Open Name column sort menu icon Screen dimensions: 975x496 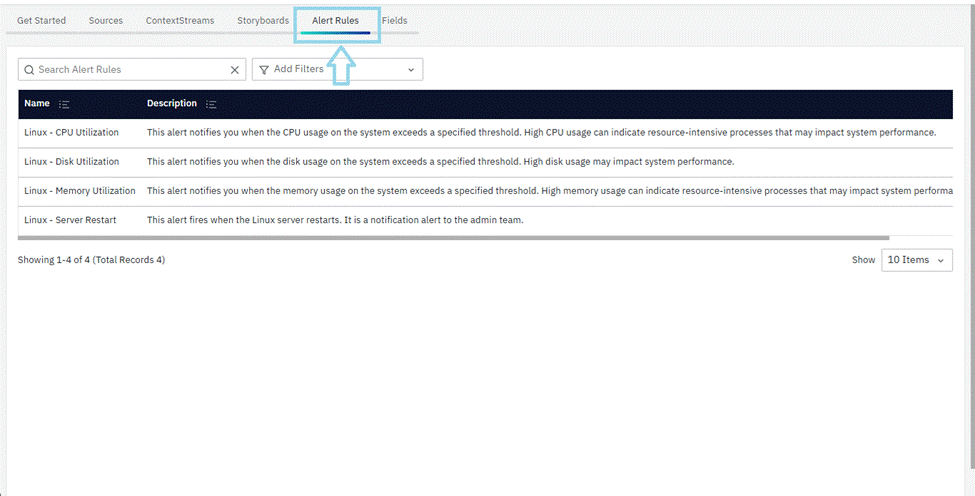[x=64, y=104]
